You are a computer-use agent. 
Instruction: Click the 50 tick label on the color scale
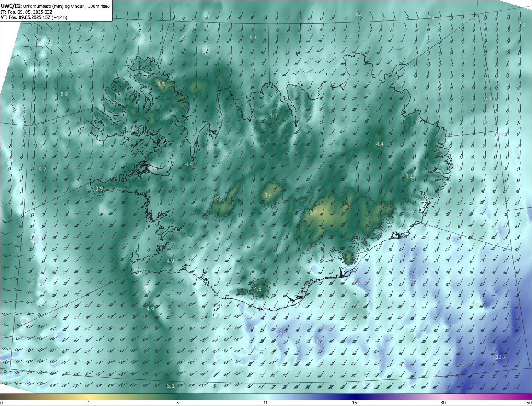click(529, 403)
